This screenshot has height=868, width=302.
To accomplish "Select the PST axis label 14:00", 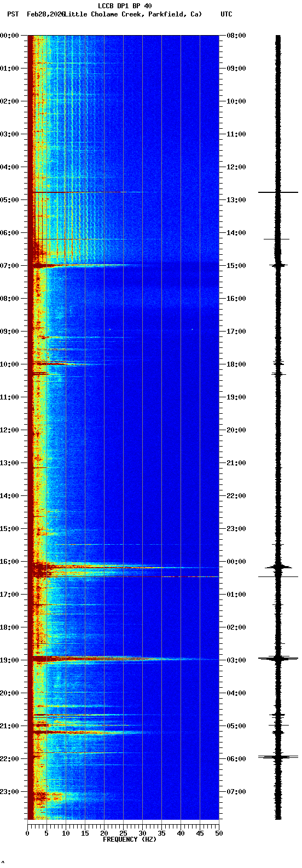I will pos(9,496).
